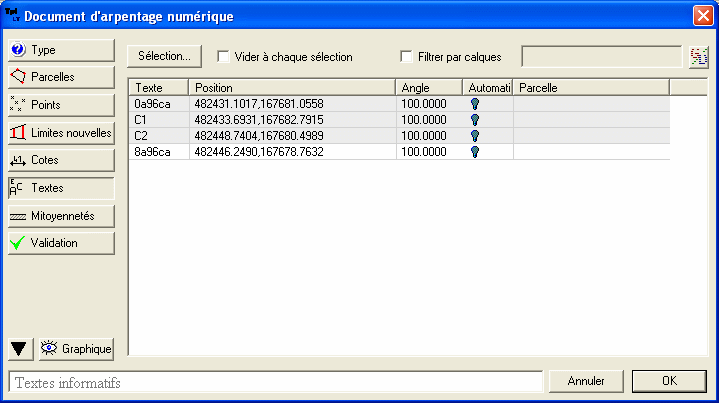Viewport: 719px width, 403px height.
Task: Click the Sélection... button
Action: pos(165,57)
